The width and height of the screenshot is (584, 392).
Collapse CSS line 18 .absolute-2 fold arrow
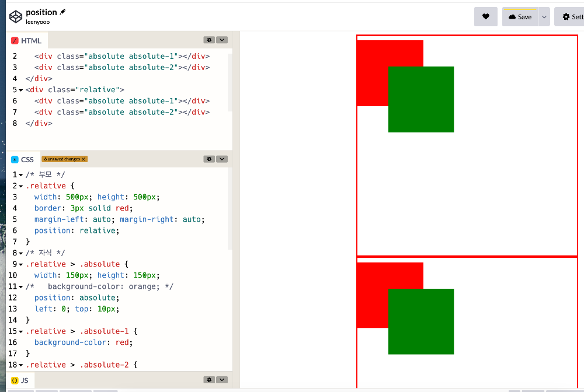point(21,365)
